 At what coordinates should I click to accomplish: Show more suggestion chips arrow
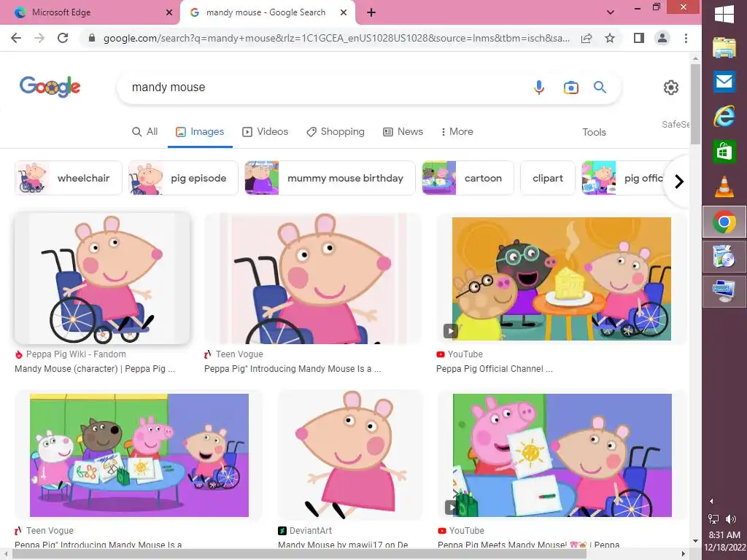tap(679, 182)
